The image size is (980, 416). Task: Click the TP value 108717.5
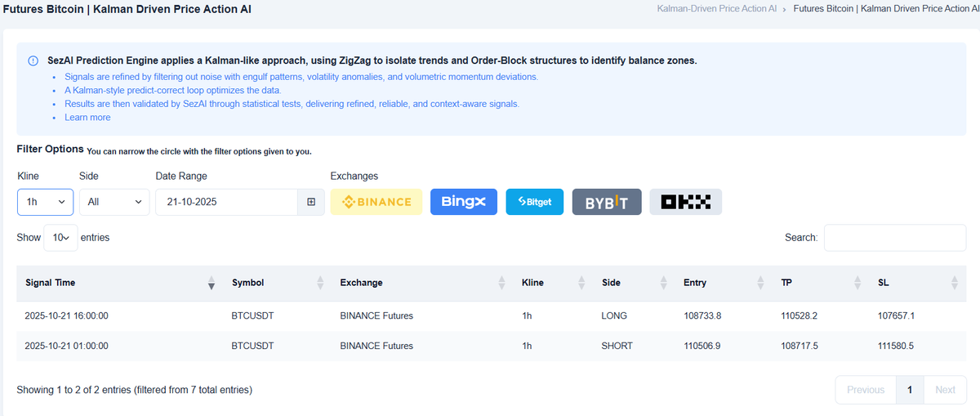pyautogui.click(x=800, y=346)
